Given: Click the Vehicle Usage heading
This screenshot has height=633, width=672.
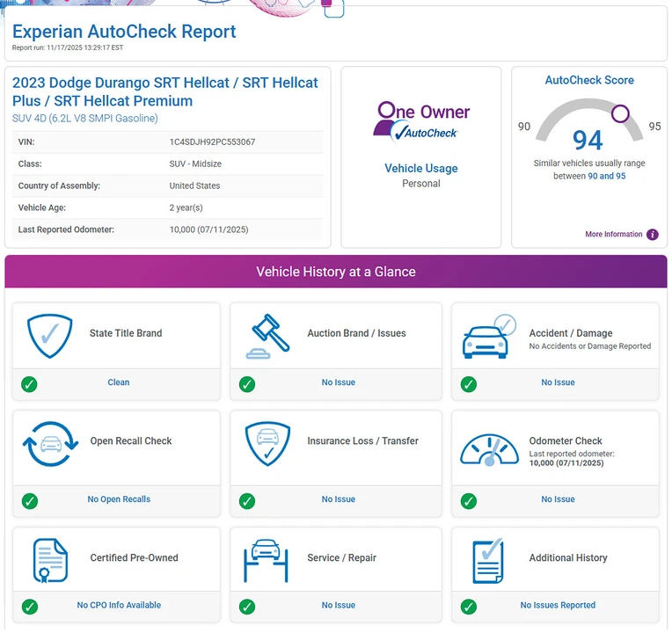Looking at the screenshot, I should 420,168.
